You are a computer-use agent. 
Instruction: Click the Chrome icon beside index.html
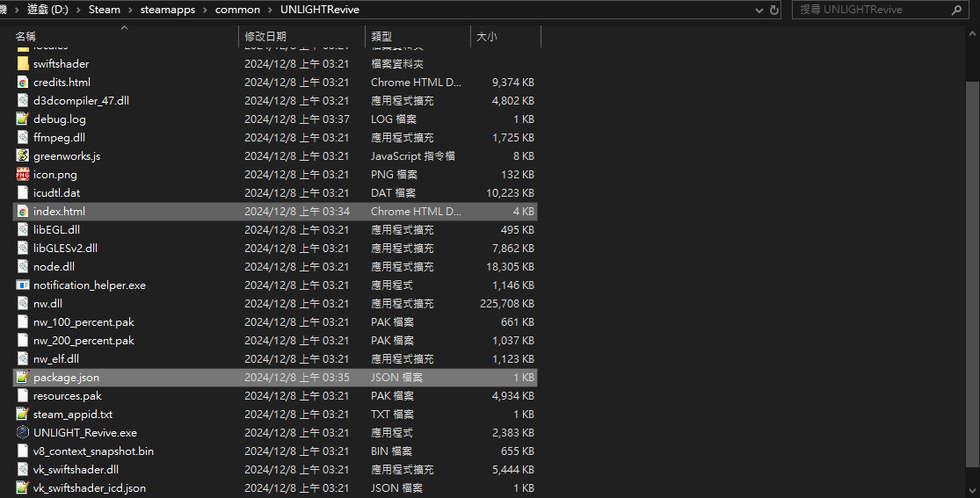tap(23, 211)
